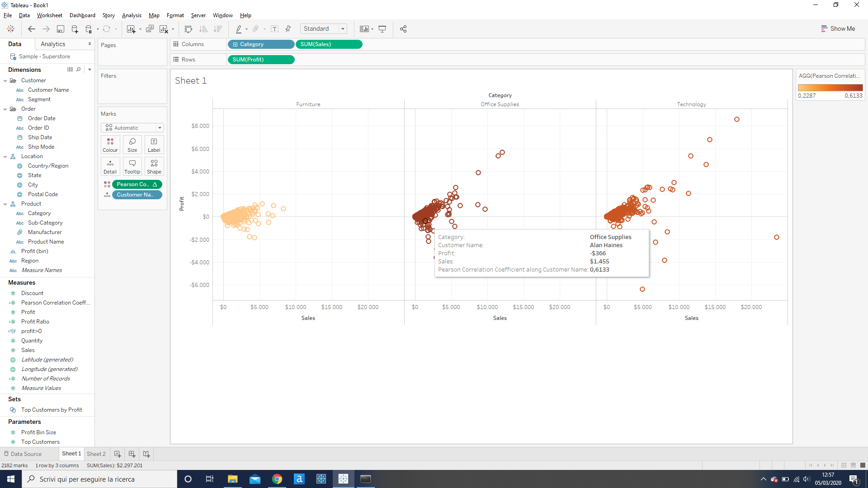Click the Highlight pen toolbar icon

pos(240,28)
